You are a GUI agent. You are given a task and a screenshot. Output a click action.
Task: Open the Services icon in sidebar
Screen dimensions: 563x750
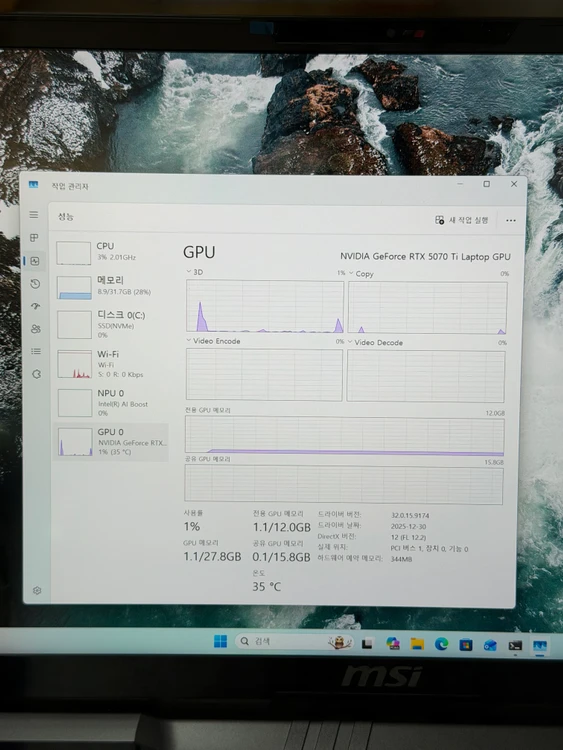click(x=36, y=374)
